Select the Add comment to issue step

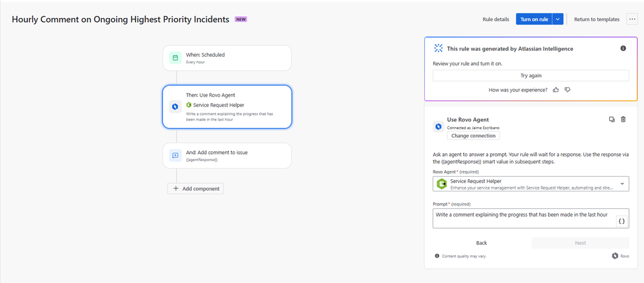click(227, 155)
